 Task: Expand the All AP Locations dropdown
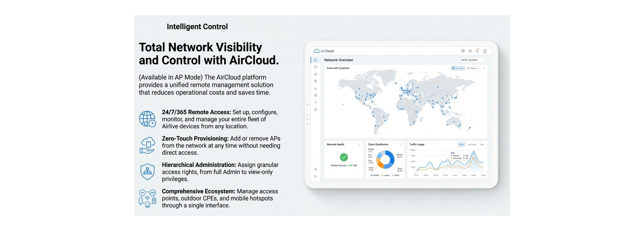coord(473,60)
